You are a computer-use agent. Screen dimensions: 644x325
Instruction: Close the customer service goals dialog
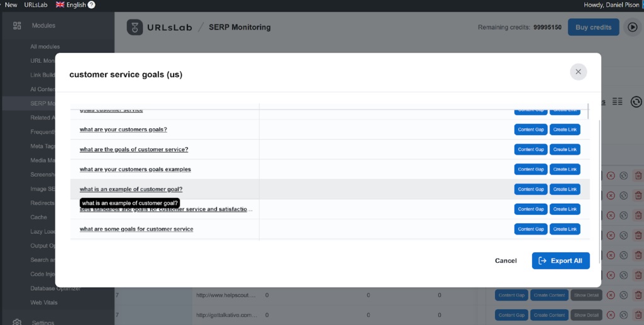pyautogui.click(x=579, y=72)
